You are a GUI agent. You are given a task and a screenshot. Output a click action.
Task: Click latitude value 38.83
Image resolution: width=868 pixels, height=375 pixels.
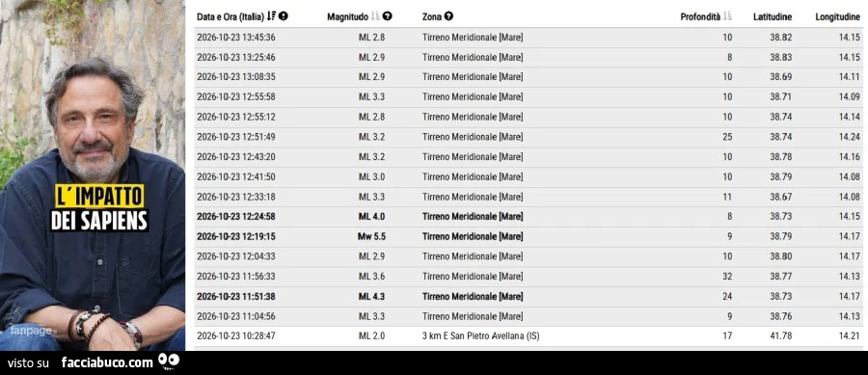[x=781, y=58]
